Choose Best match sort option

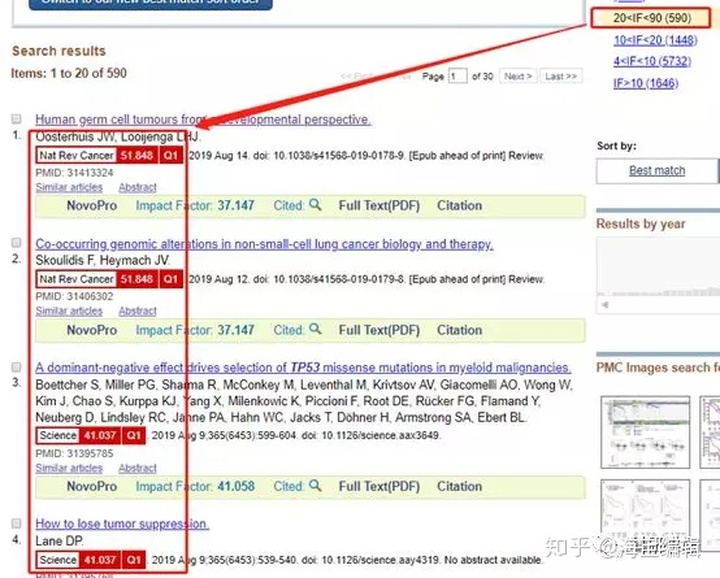pos(657,171)
